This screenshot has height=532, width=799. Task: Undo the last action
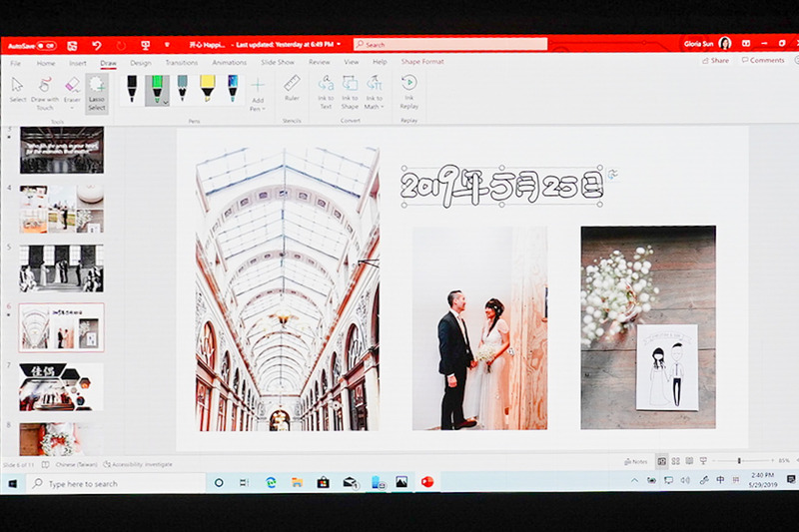click(x=96, y=46)
